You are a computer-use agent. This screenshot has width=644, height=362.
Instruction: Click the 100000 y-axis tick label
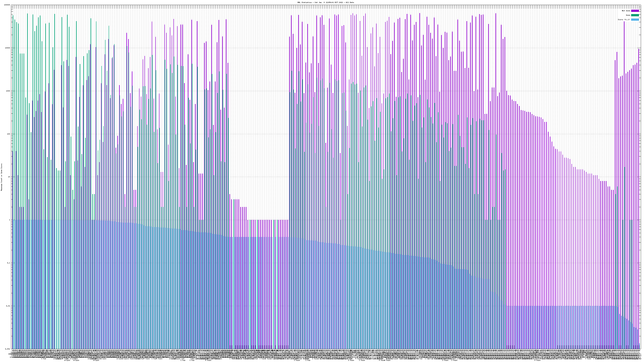coord(7,5)
